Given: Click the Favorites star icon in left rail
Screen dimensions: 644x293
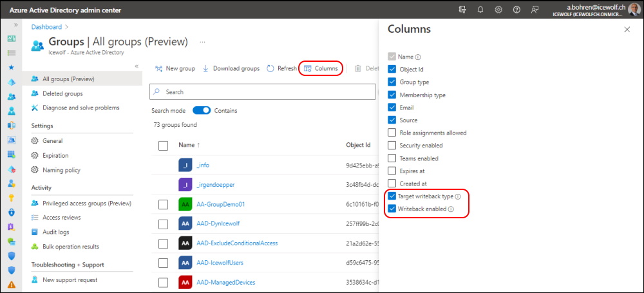Looking at the screenshot, I should [x=12, y=67].
